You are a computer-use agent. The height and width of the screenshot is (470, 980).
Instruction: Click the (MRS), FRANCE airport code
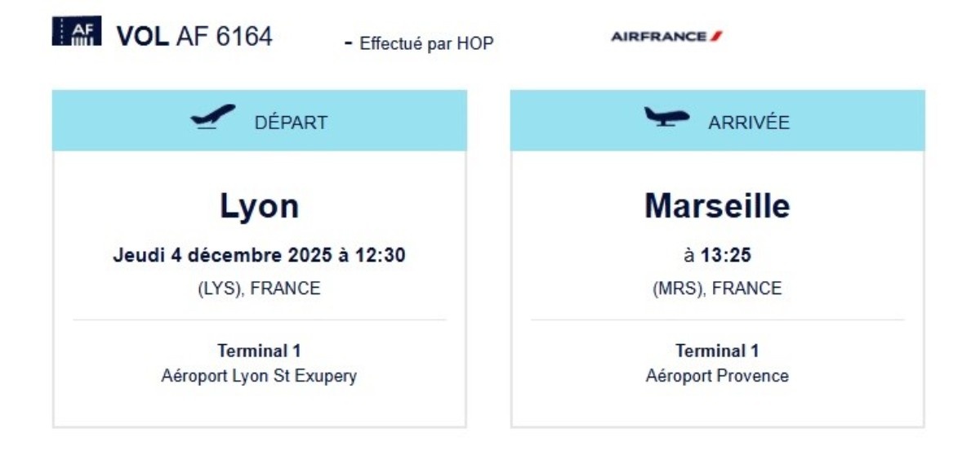(717, 289)
